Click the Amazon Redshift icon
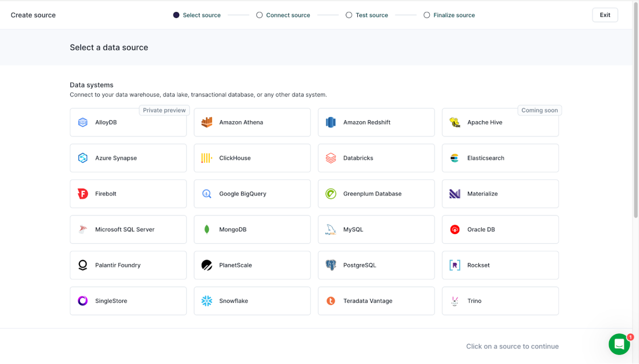Viewport: 639px width, 364px height. click(x=331, y=122)
